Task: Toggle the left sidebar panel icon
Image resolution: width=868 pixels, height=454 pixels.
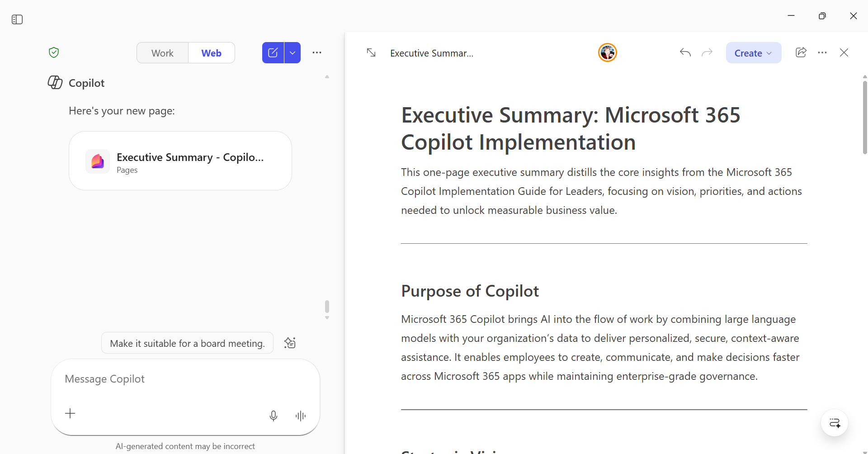Action: [x=17, y=19]
